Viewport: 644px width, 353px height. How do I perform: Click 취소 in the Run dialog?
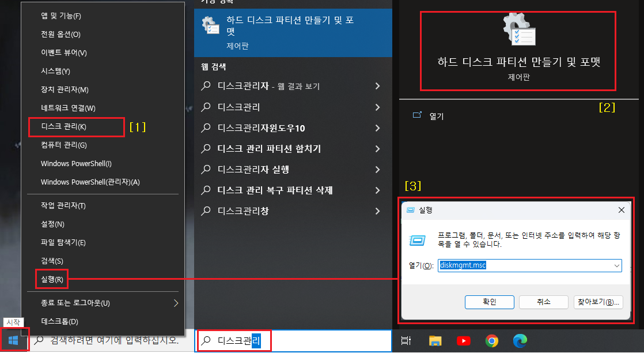point(543,302)
